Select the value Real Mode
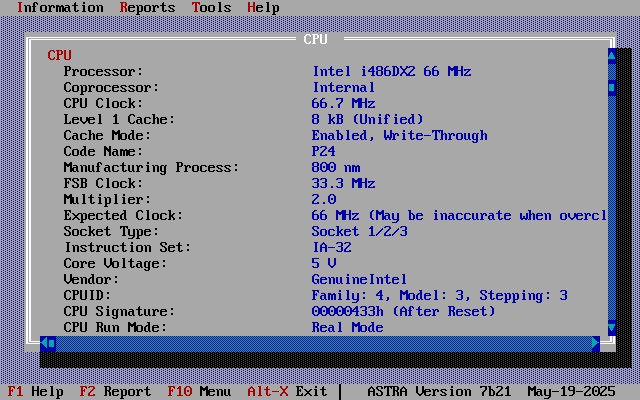The image size is (640, 400). tap(347, 327)
